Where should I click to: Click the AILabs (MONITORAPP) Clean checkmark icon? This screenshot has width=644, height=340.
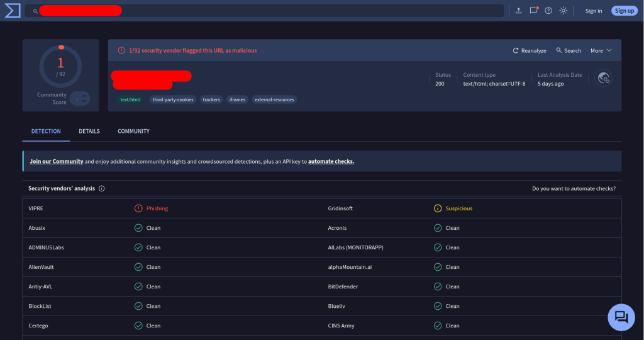click(438, 247)
